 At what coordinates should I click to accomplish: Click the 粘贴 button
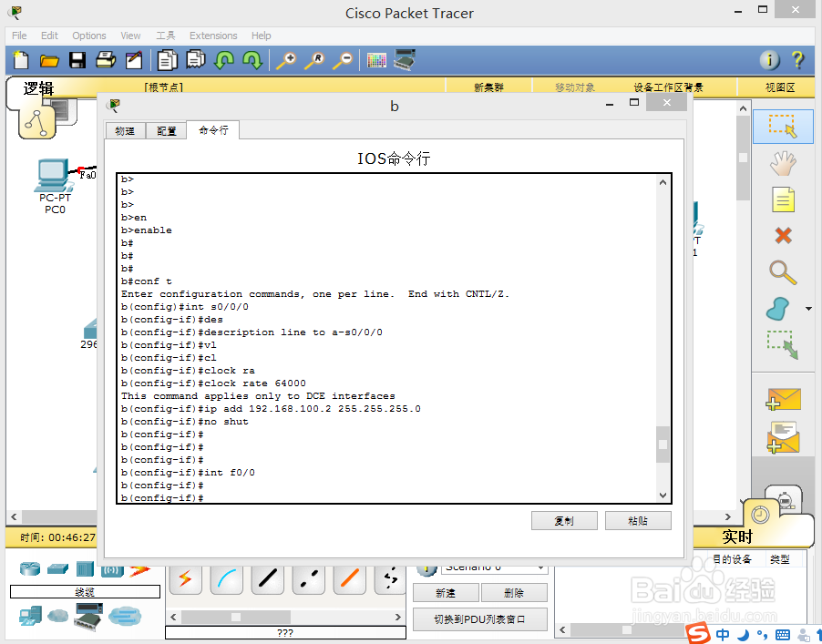pos(638,521)
